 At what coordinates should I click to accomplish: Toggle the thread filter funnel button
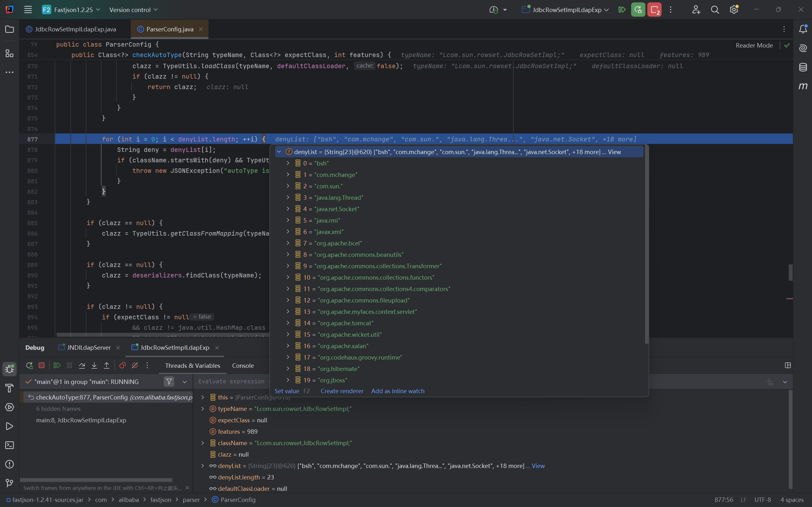point(169,381)
